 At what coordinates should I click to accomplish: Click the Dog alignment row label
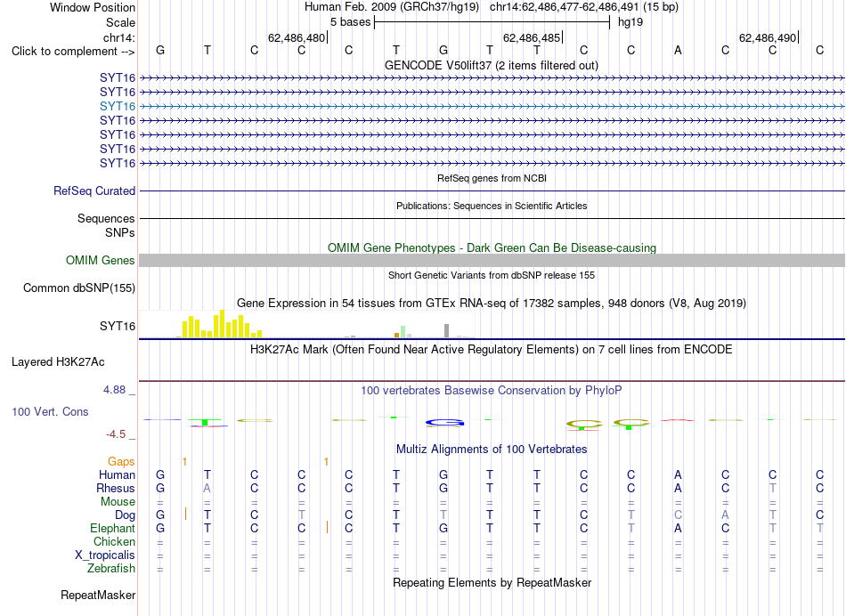click(x=125, y=515)
